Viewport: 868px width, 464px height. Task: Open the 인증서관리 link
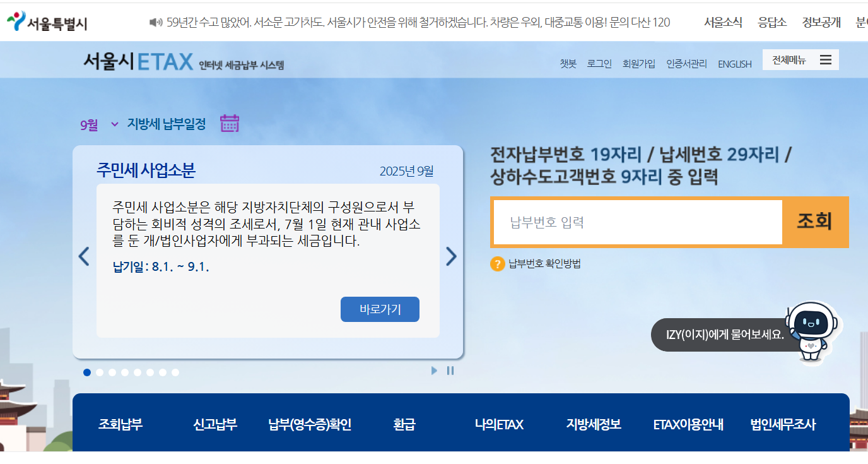coord(687,64)
